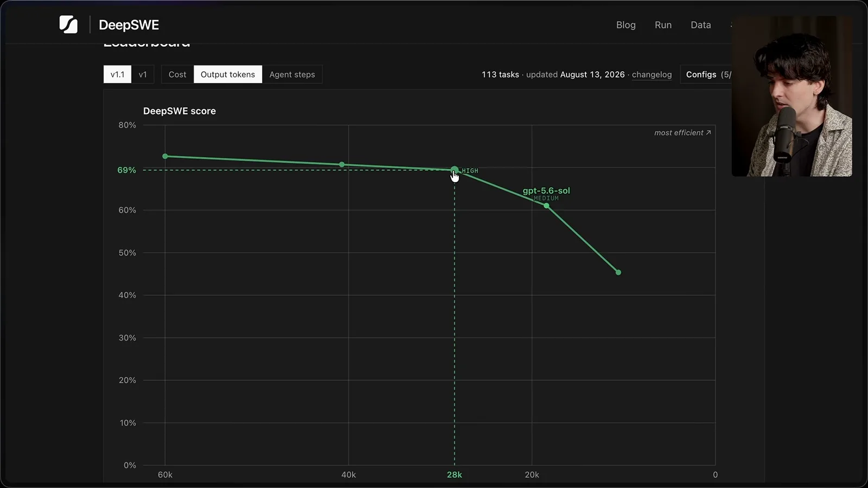The image size is (868, 488).
Task: Select the v1.1 version toggle
Action: point(117,74)
